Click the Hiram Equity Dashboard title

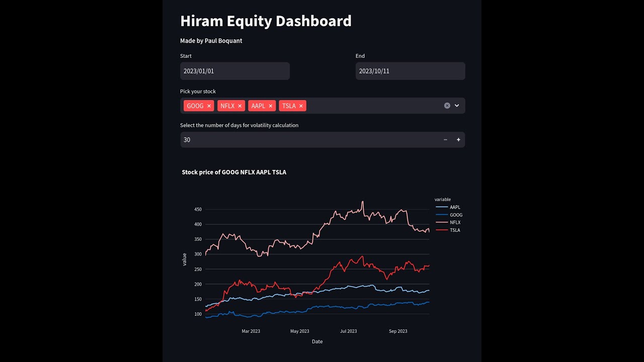click(x=266, y=21)
